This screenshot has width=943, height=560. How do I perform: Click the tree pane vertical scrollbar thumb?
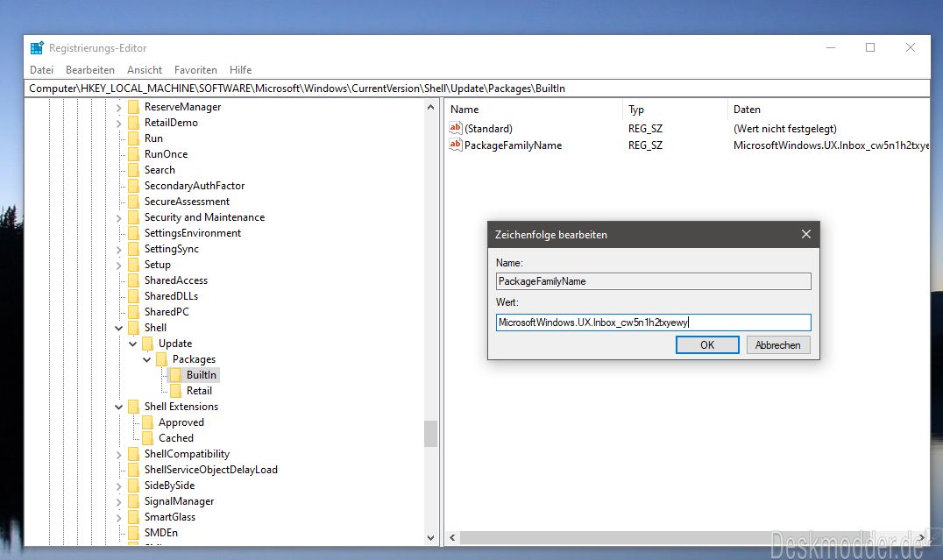430,434
